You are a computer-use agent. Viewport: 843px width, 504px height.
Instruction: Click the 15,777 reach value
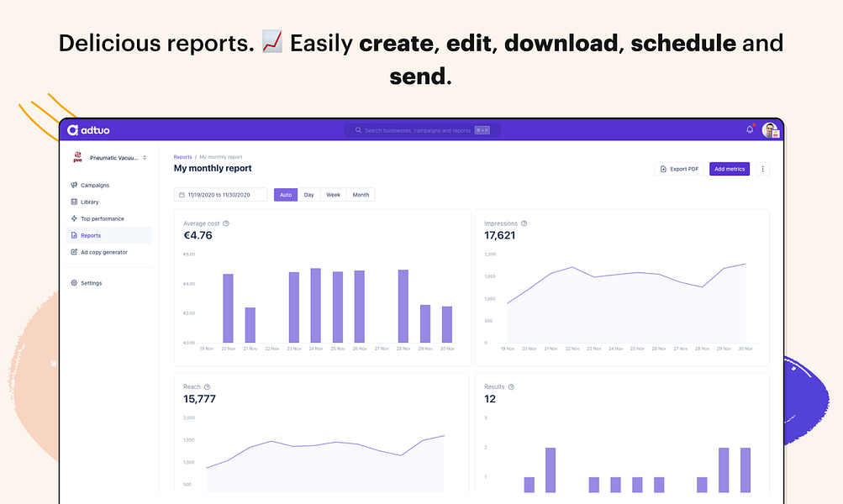click(199, 399)
